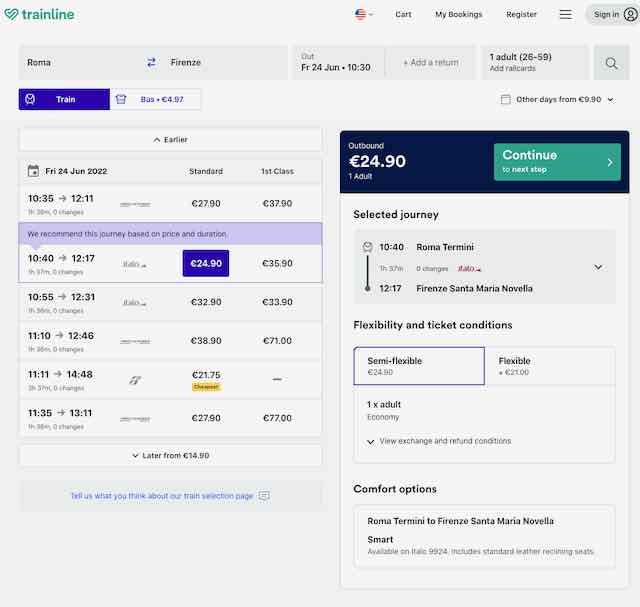Click Register link
The width and height of the screenshot is (640, 607).
click(x=521, y=14)
